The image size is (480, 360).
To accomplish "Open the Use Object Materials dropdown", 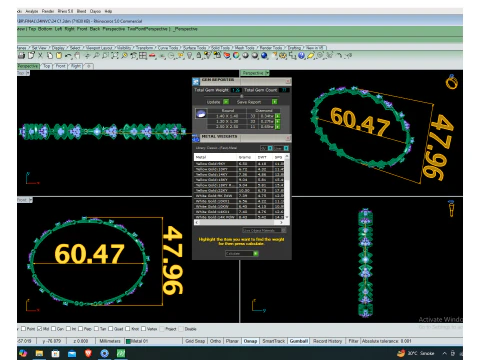I will pyautogui.click(x=264, y=230).
